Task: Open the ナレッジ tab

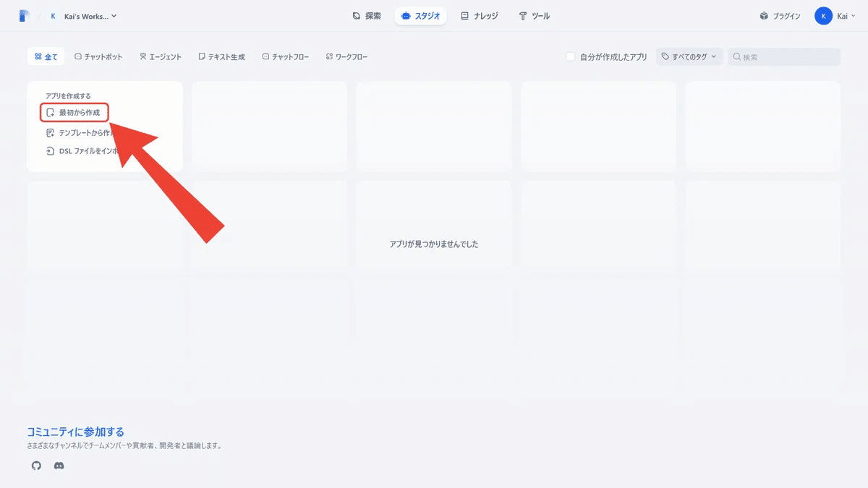Action: click(x=480, y=16)
